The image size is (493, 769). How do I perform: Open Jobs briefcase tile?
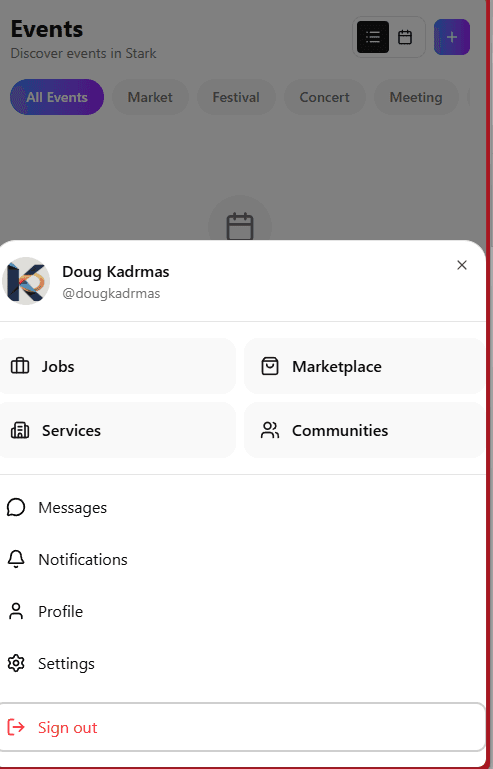tap(117, 366)
